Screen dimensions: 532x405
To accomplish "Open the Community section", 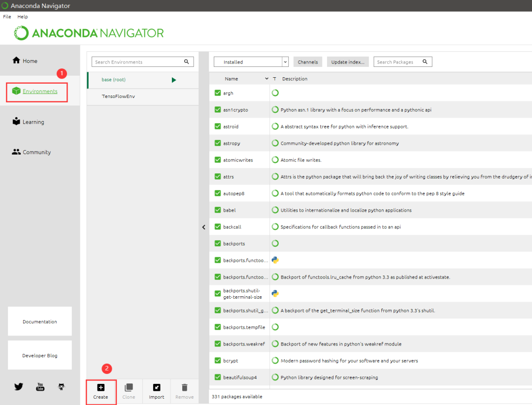I will click(x=31, y=152).
